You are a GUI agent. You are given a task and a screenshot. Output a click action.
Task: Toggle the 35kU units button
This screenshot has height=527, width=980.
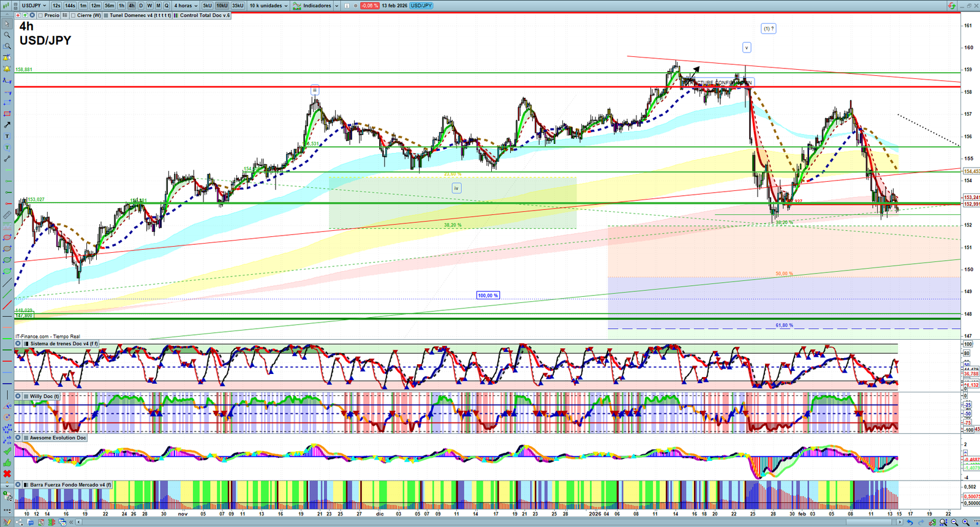238,6
